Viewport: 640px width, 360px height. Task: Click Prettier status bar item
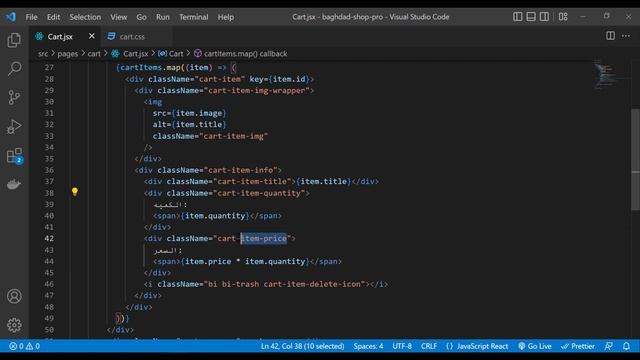point(578,346)
